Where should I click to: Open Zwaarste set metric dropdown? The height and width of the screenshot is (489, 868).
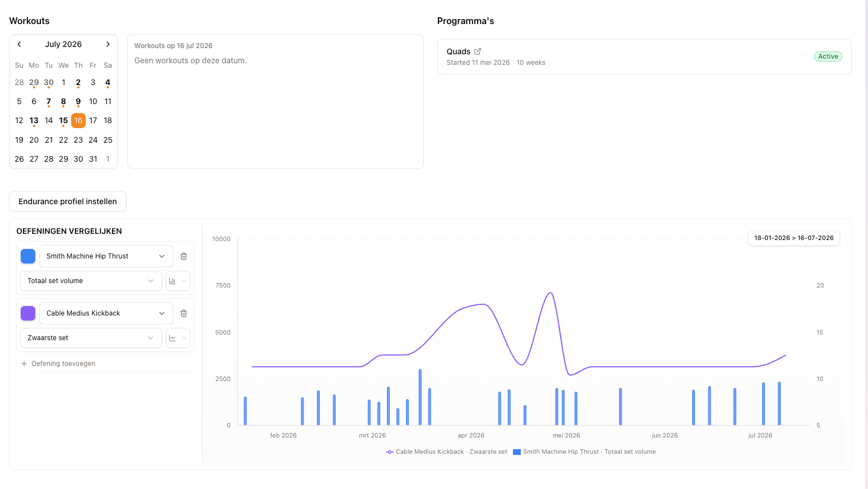[91, 338]
